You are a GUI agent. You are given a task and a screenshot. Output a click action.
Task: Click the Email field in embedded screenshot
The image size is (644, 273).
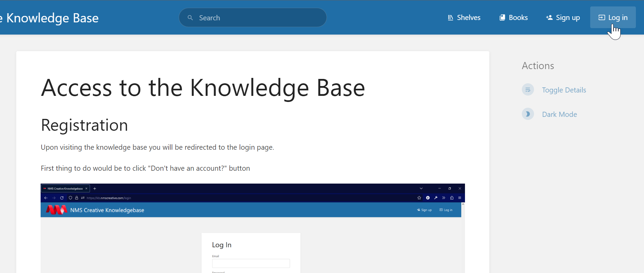click(x=251, y=263)
